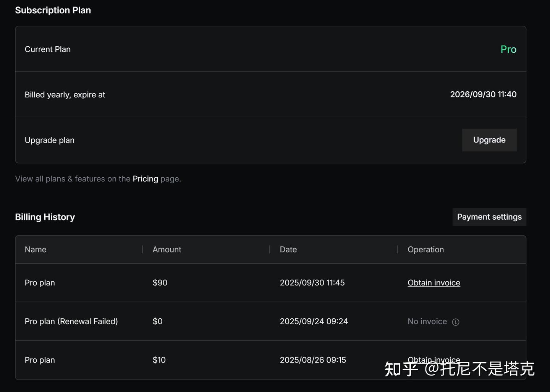Open Payment settings
Viewport: 550px width, 392px height.
pyautogui.click(x=489, y=217)
